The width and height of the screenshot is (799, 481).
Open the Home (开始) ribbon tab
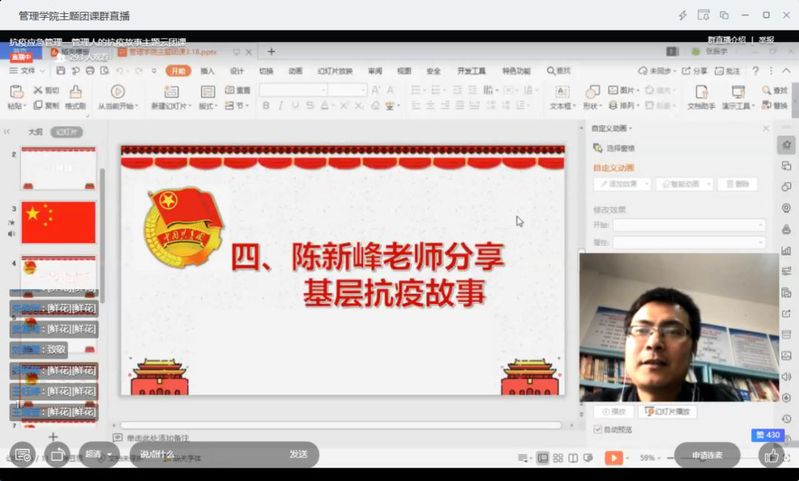(x=178, y=71)
